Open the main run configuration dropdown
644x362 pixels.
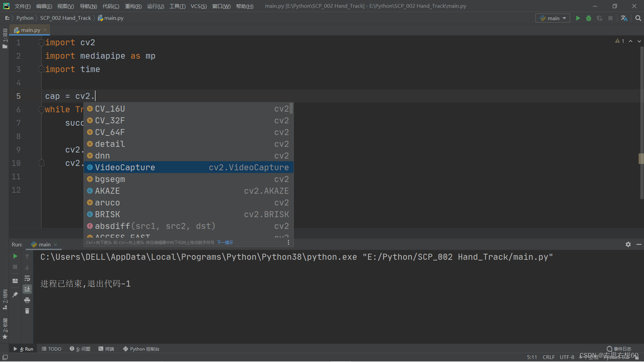(552, 18)
